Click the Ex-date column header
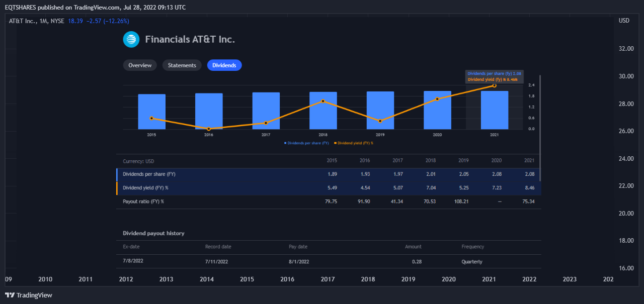Viewport: 644px width, 304px height. (131, 247)
